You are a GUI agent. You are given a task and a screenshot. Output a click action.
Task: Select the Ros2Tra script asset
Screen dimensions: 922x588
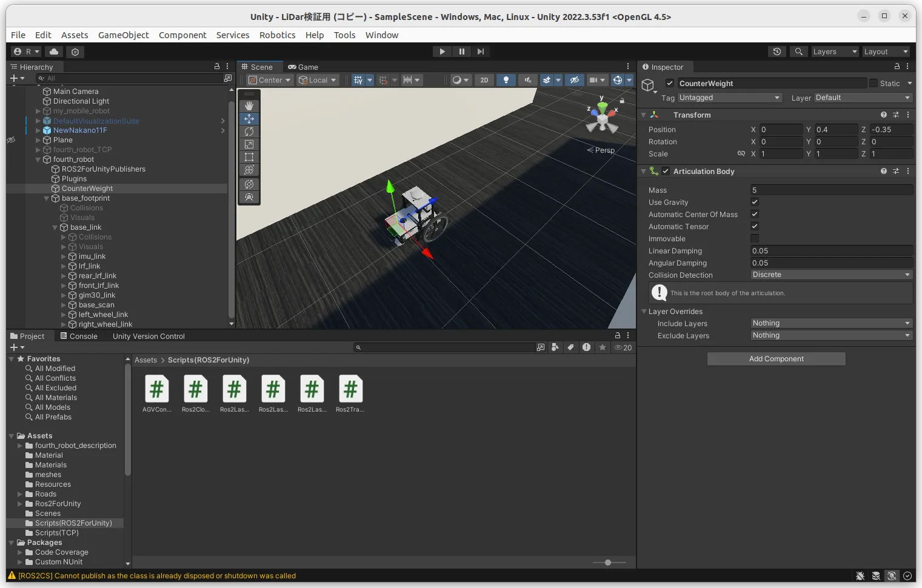click(x=350, y=393)
